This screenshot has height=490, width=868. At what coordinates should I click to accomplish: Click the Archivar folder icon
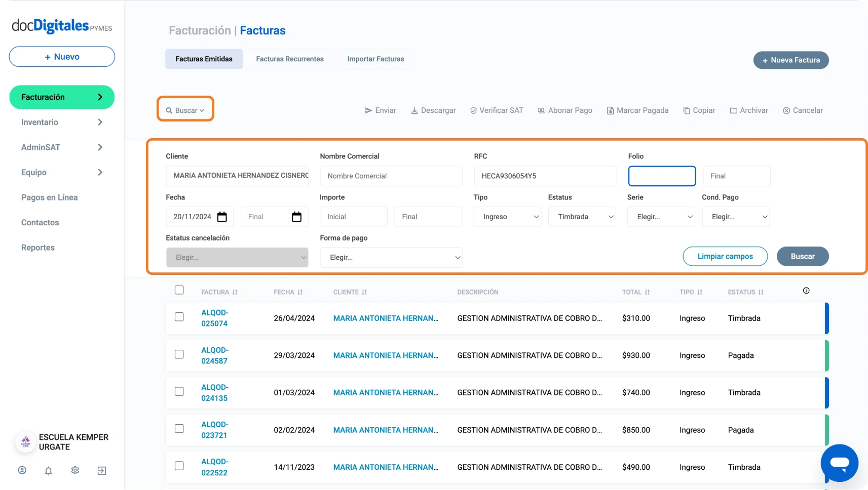click(x=734, y=110)
